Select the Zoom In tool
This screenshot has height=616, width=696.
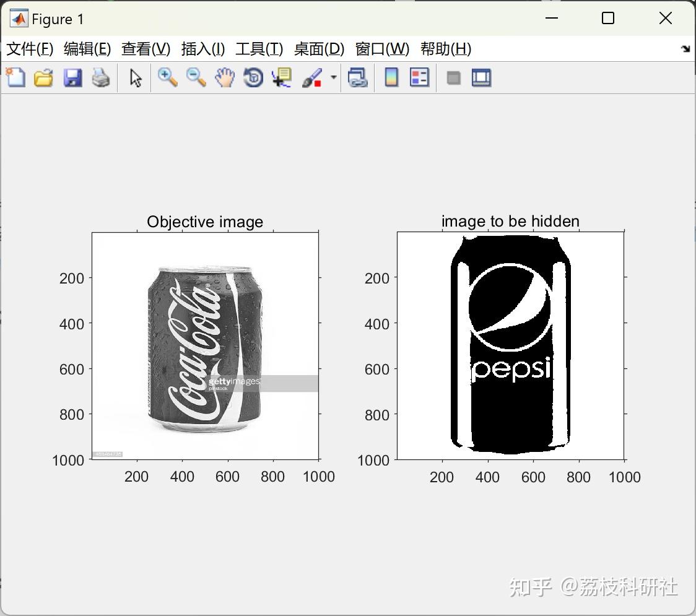click(167, 77)
